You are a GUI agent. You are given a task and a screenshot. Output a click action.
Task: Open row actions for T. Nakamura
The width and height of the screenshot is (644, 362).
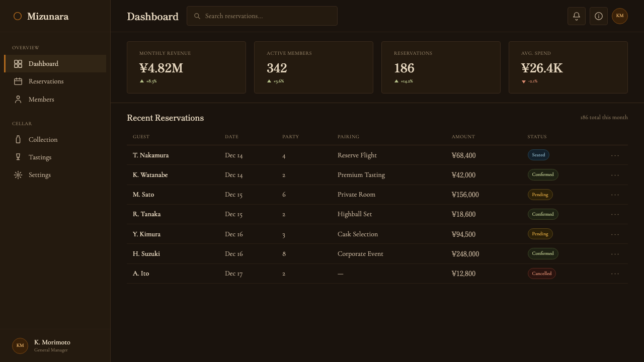[615, 155]
